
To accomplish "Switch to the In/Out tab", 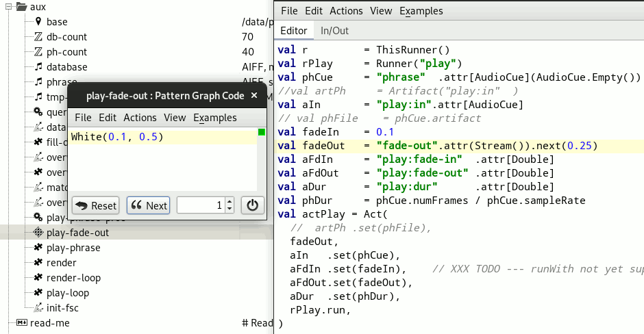I will coord(334,31).
